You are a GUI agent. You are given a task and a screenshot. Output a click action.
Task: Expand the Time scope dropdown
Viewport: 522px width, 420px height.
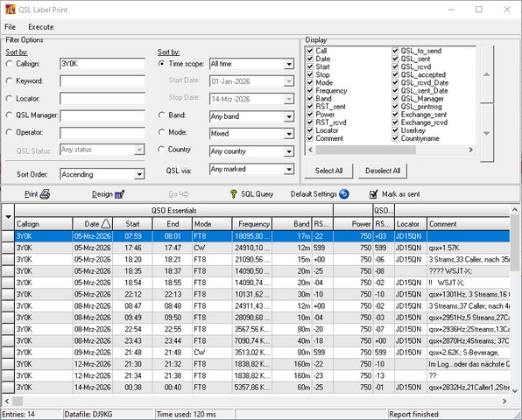tap(289, 64)
